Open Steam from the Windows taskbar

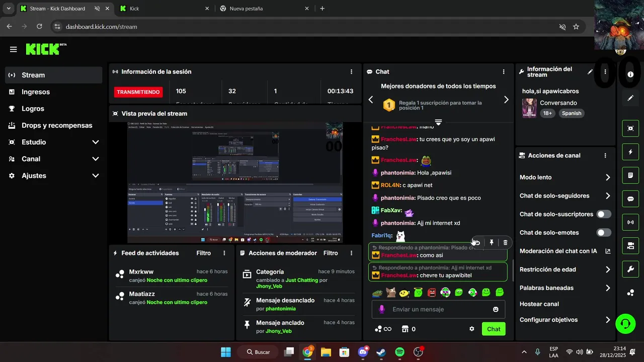click(x=381, y=352)
